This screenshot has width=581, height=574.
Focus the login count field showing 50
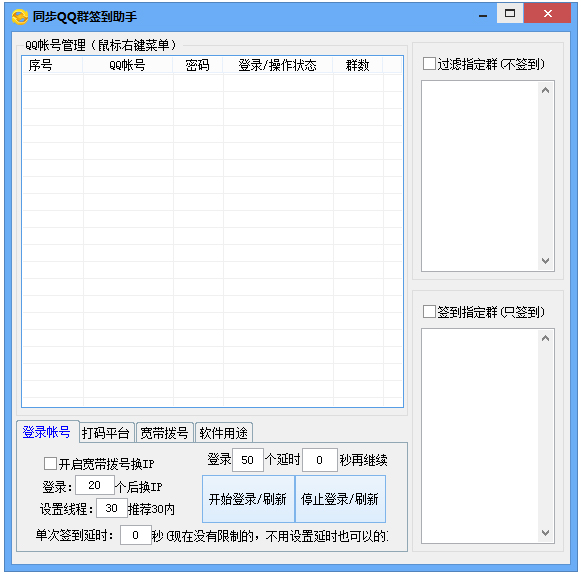pos(248,460)
